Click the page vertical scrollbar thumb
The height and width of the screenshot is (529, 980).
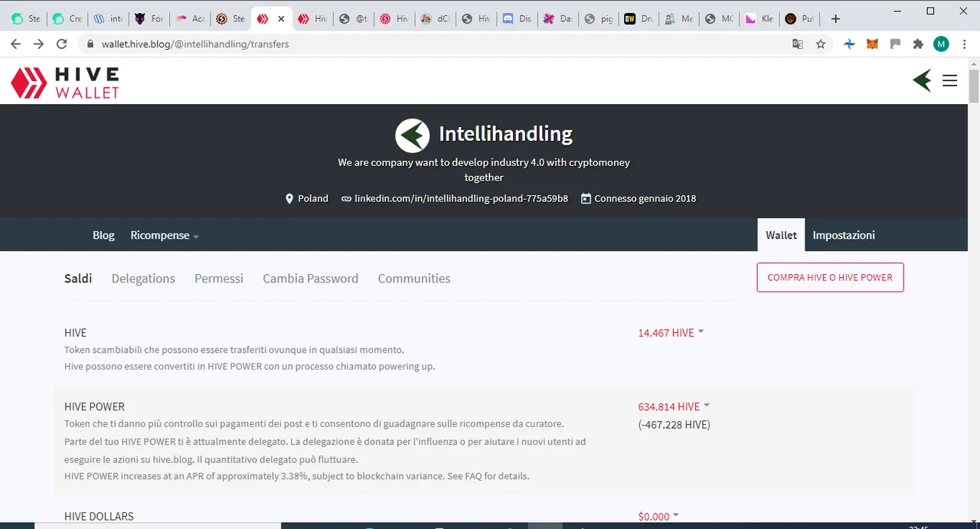pyautogui.click(x=974, y=86)
